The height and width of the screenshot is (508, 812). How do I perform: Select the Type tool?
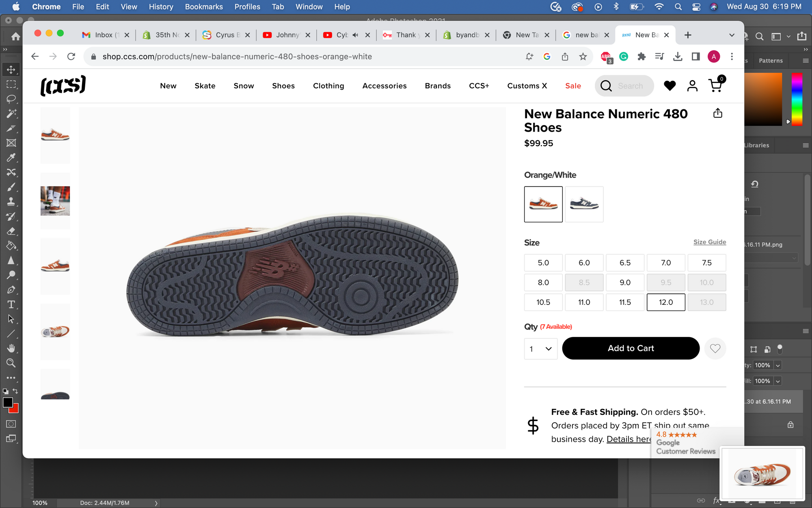pos(11,304)
